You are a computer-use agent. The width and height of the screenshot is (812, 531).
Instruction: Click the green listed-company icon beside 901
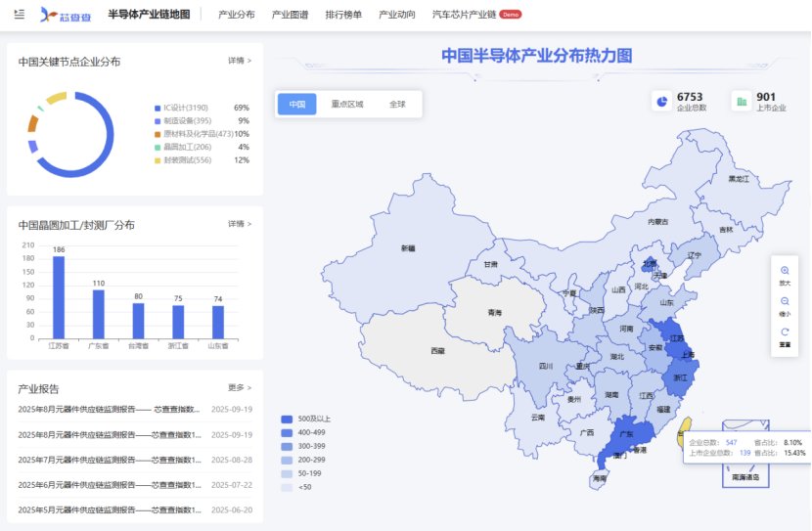(743, 102)
